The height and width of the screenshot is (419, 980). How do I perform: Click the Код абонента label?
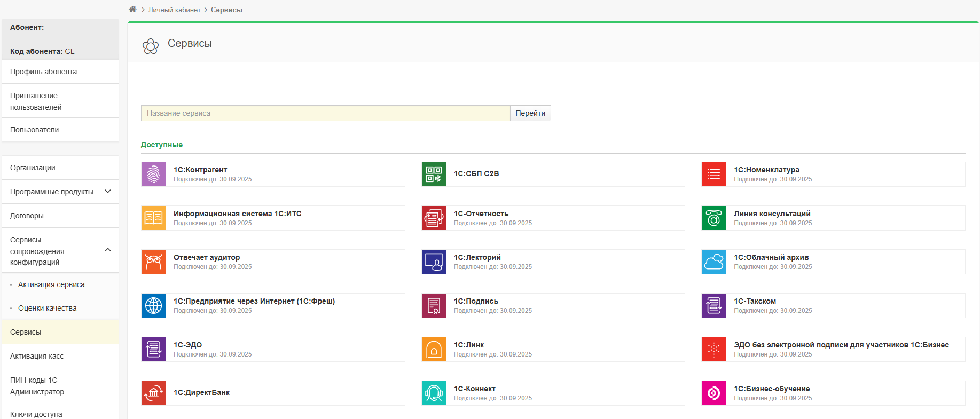click(36, 51)
